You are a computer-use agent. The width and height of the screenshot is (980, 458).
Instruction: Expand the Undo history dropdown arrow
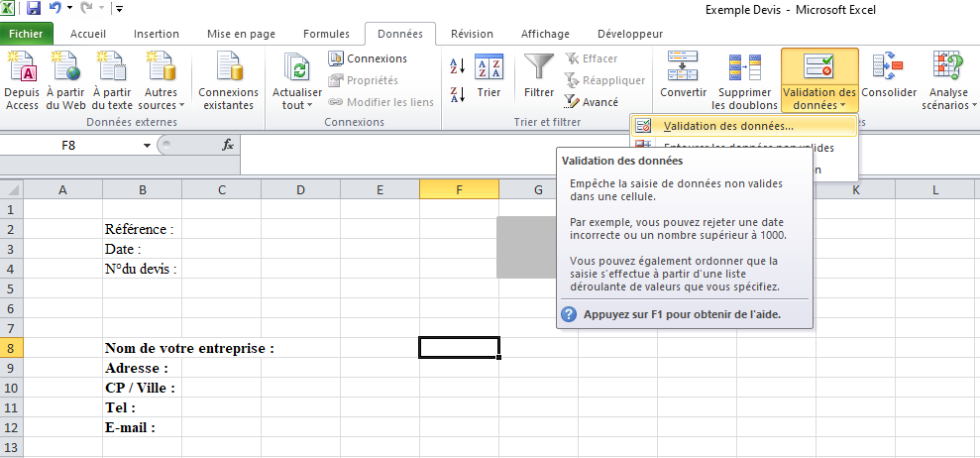[69, 9]
